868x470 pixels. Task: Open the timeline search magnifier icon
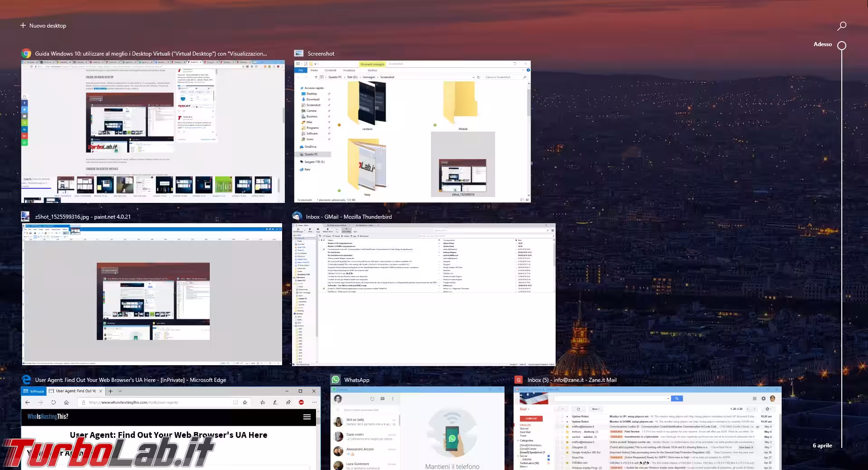tap(841, 26)
